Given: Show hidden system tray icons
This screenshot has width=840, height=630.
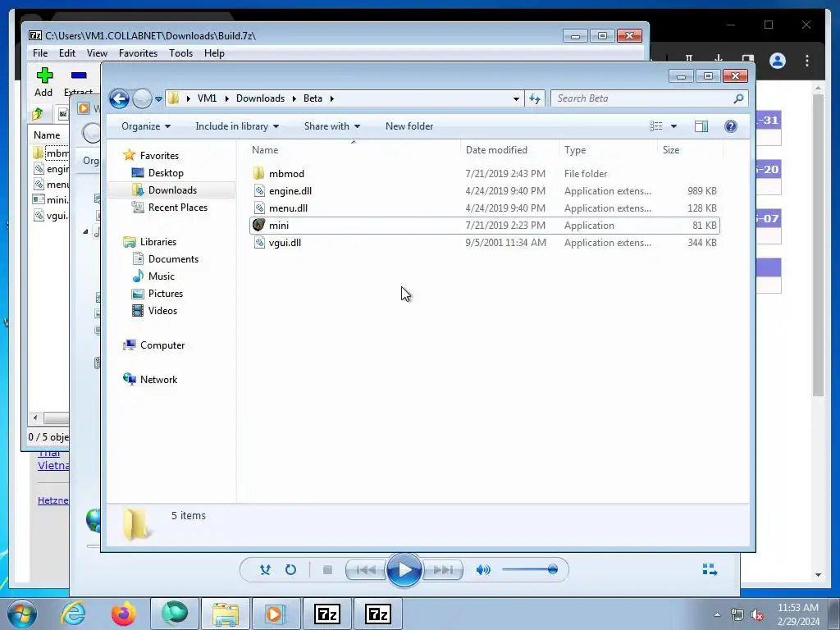Looking at the screenshot, I should point(717,614).
